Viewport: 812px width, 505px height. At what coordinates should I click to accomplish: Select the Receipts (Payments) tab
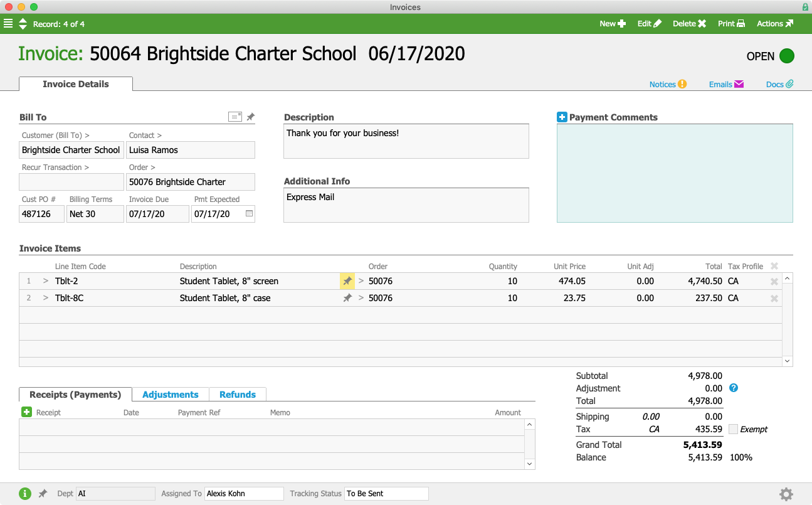75,395
